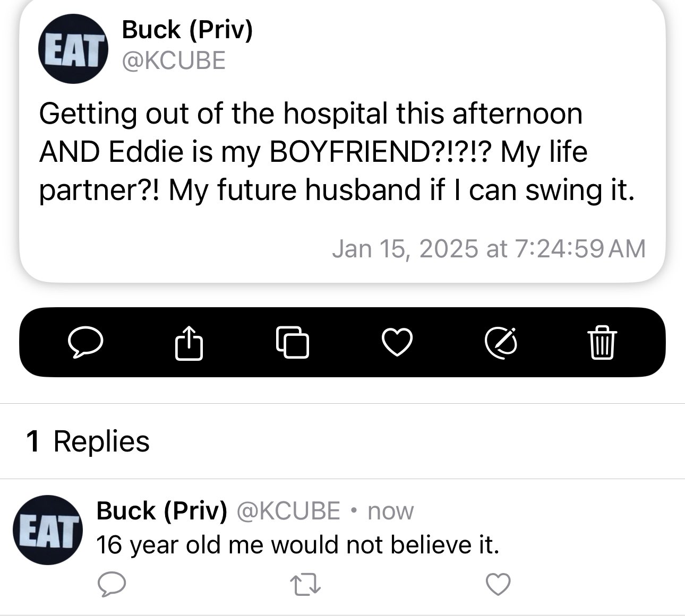Open the reply text '16 year old me'
Screen dimensions: 685x616
pos(298,545)
